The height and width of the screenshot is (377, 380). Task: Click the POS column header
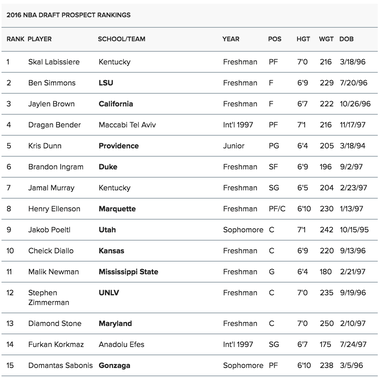274,39
